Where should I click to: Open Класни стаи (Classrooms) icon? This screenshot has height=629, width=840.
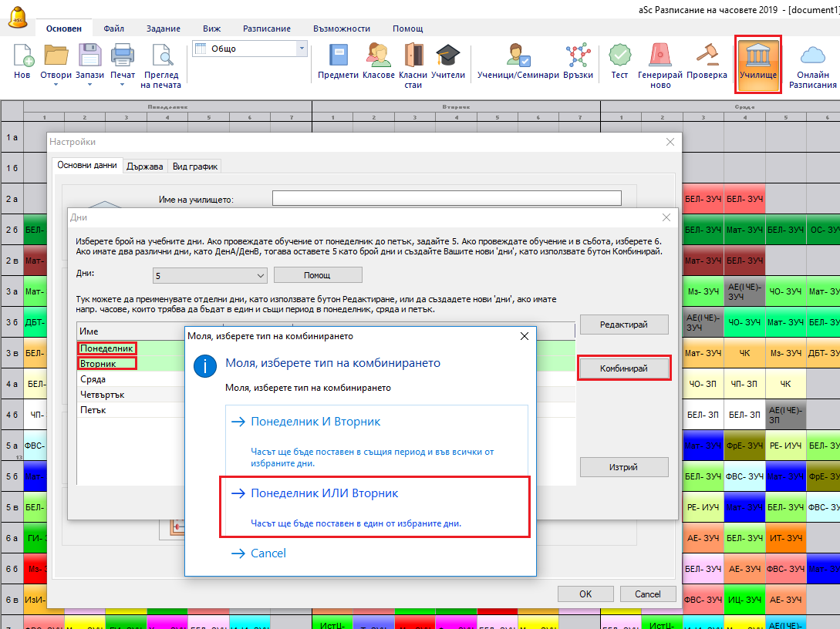pos(413,56)
